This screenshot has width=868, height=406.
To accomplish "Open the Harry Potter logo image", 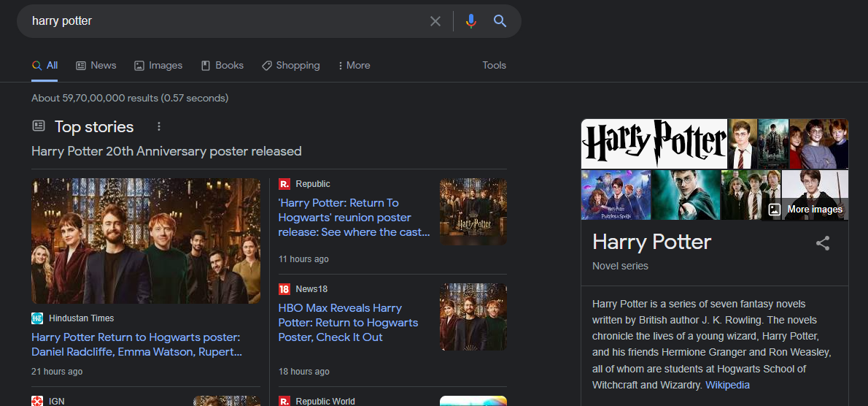I will (x=654, y=143).
